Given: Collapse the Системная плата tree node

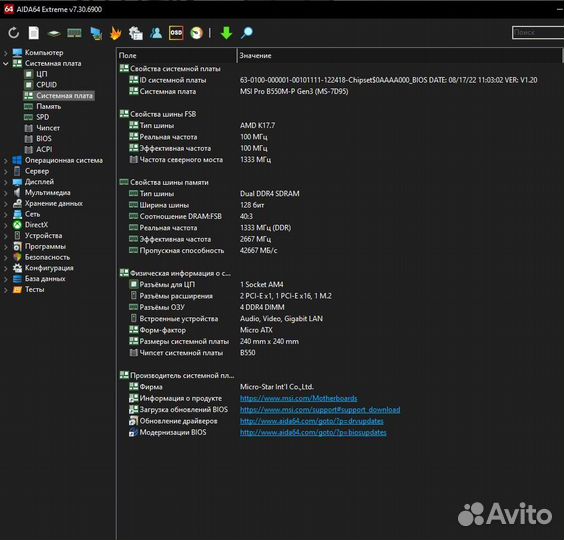Looking at the screenshot, I should tap(5, 64).
